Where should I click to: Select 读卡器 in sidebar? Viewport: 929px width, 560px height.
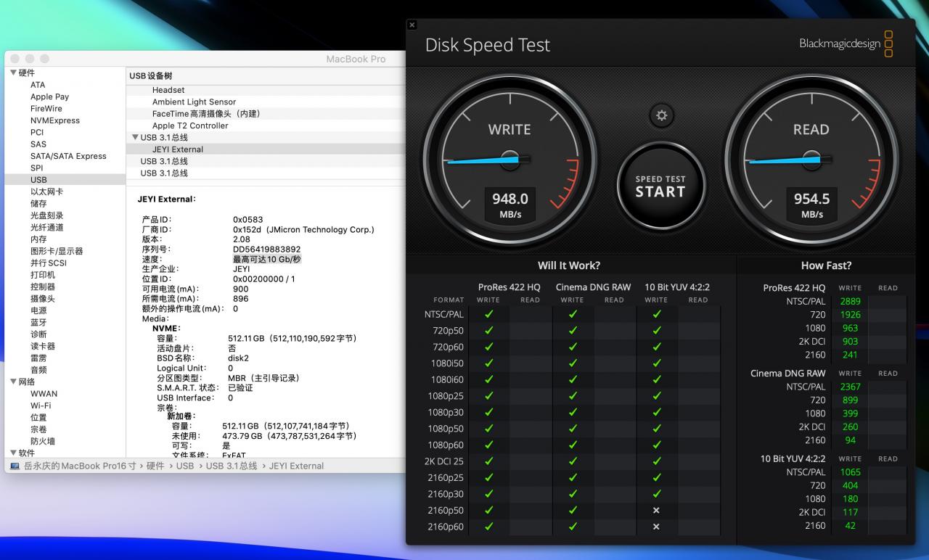click(x=43, y=346)
